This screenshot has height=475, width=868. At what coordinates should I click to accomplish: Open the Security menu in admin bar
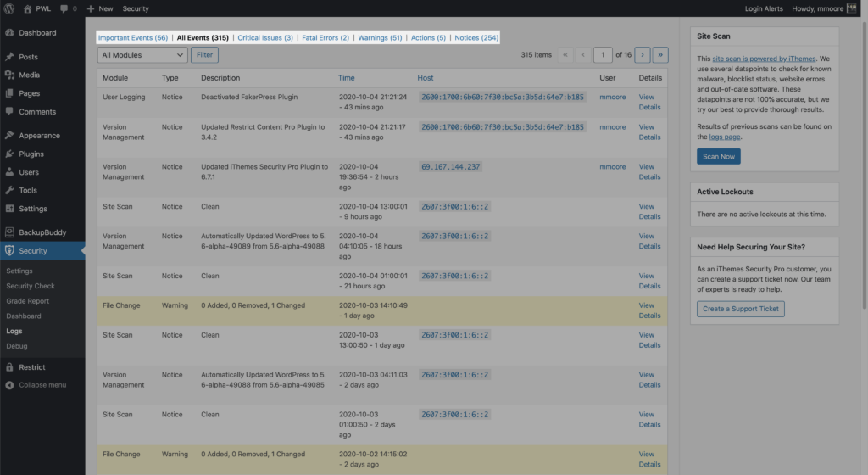click(x=136, y=8)
